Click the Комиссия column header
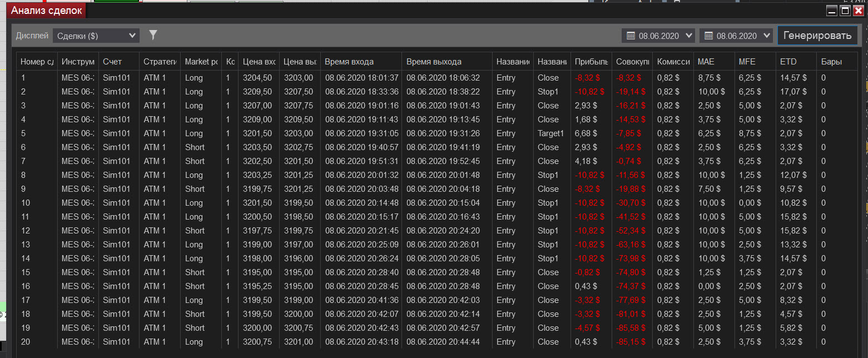The width and height of the screenshot is (868, 358). (x=673, y=62)
